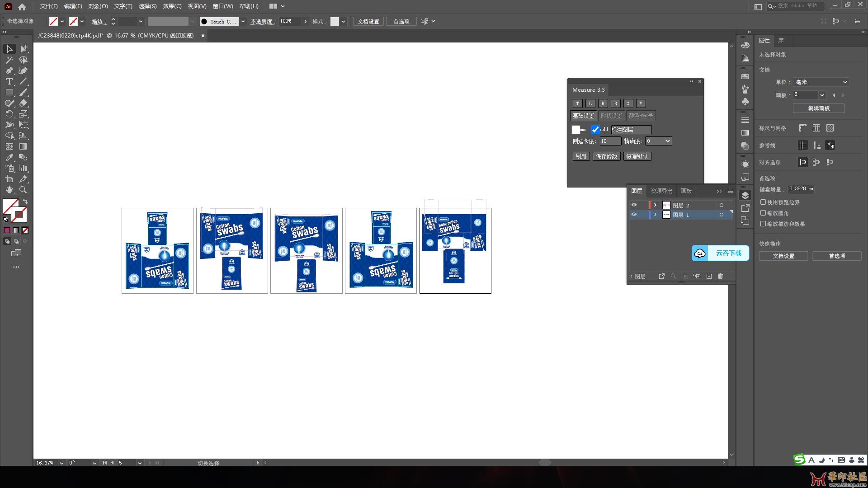Screen dimensions: 868x488
Task: Open the Layers panel icon in dock
Action: tap(745, 195)
